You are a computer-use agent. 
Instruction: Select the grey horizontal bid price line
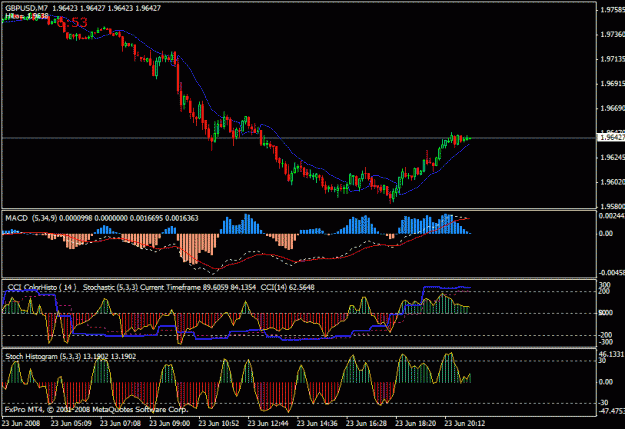coord(299,138)
